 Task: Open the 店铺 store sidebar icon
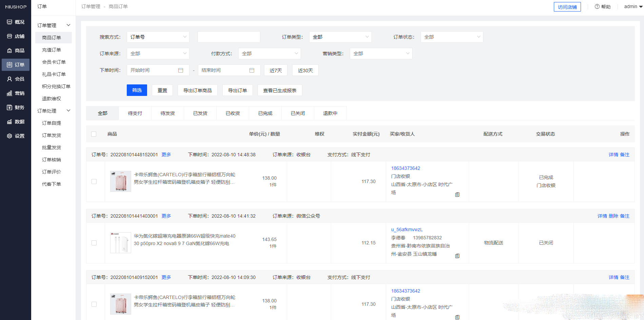point(9,36)
